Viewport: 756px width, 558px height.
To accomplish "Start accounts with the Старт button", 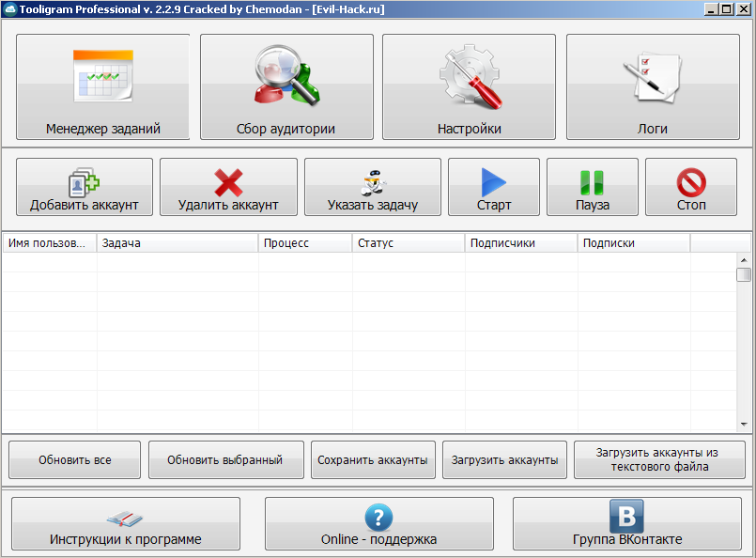I will (x=493, y=187).
